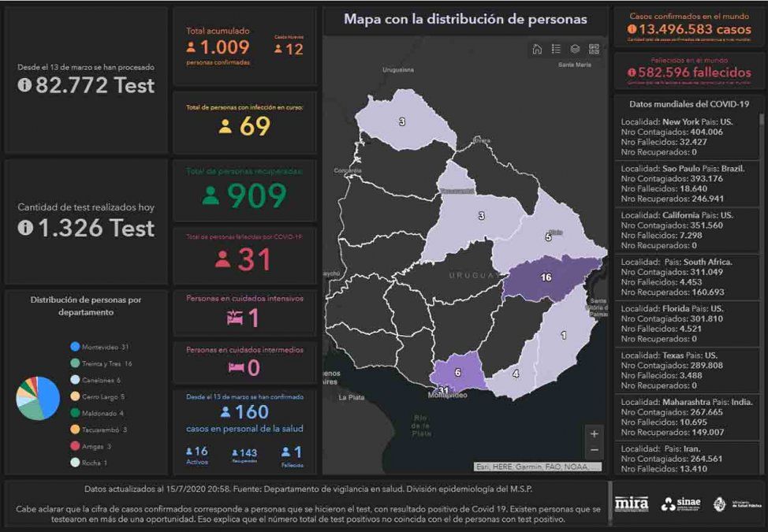Click the Canelones region labeled 6 on map

point(457,373)
